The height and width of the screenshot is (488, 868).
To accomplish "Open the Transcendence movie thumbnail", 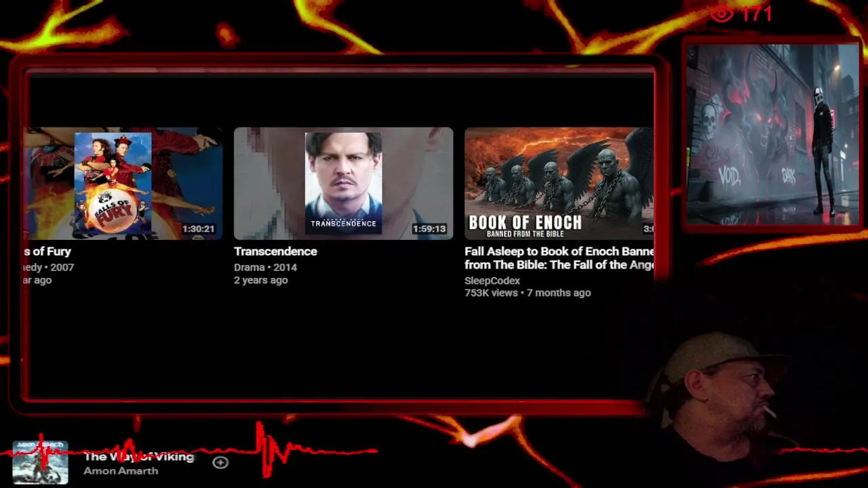I will click(343, 184).
